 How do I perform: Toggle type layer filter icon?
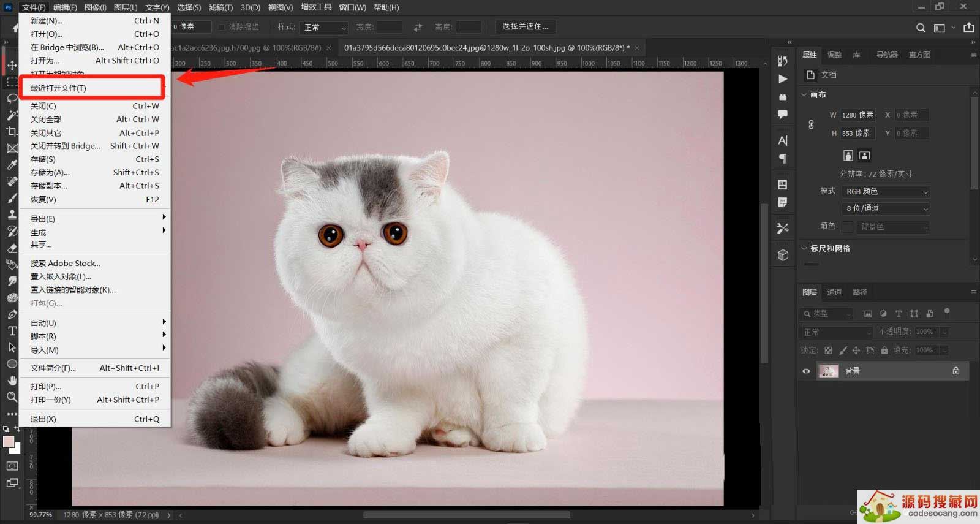[899, 314]
